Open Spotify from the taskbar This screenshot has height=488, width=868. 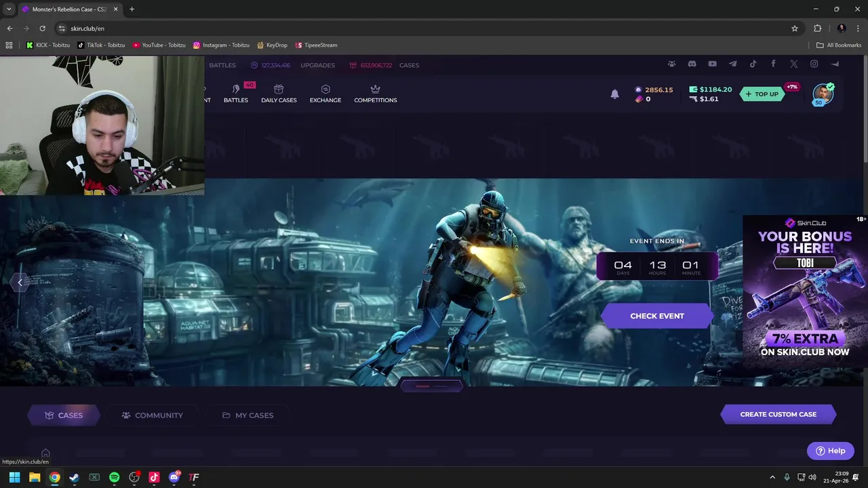(x=114, y=477)
